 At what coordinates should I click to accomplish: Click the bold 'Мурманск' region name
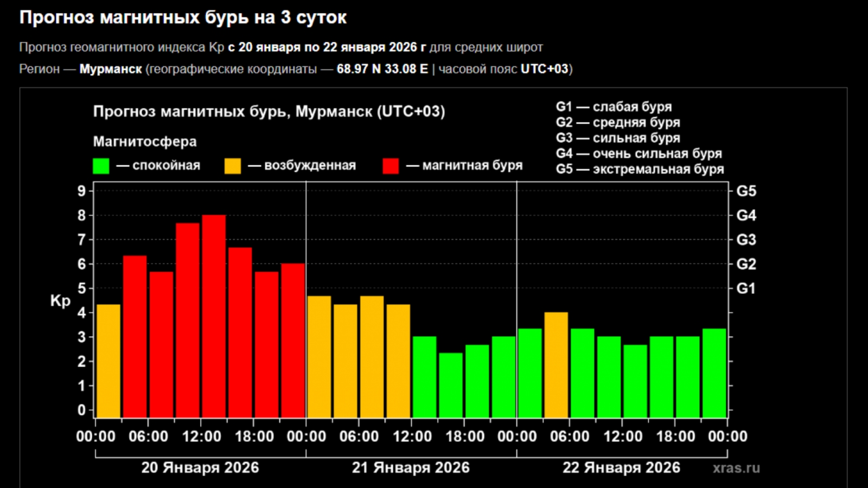(111, 69)
